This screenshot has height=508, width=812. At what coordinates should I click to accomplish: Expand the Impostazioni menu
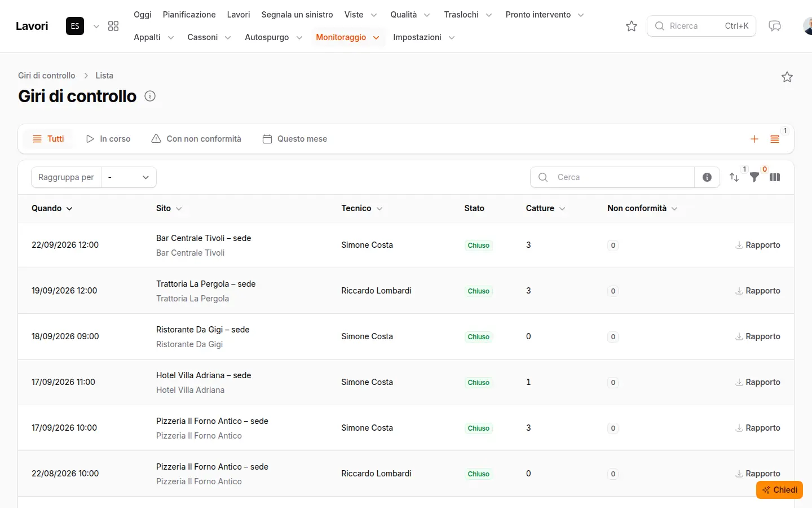pyautogui.click(x=423, y=37)
